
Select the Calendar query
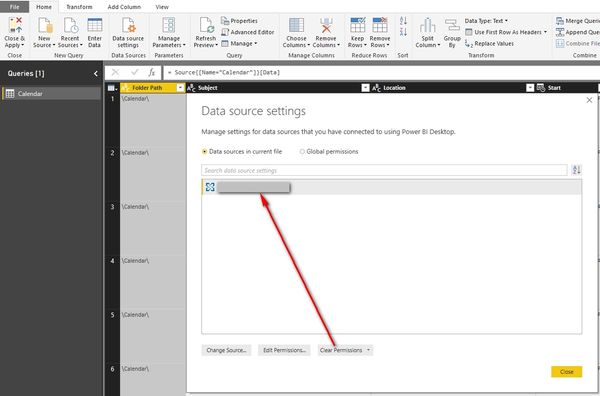[x=51, y=94]
